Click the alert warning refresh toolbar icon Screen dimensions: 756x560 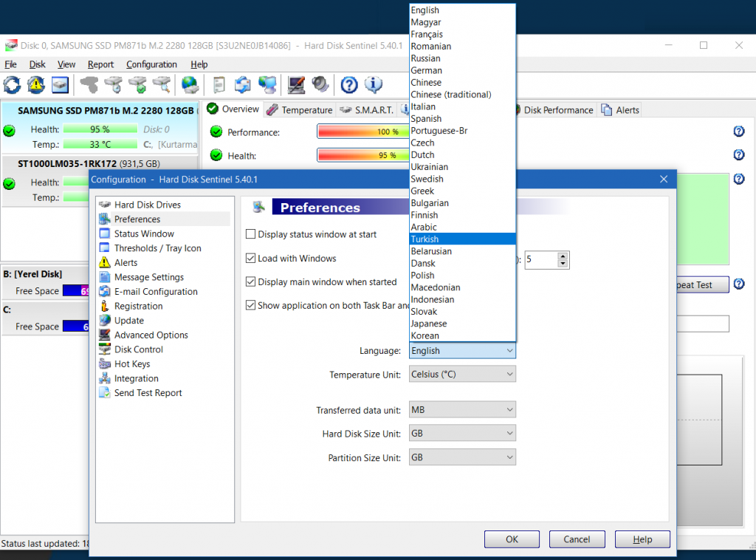[36, 86]
